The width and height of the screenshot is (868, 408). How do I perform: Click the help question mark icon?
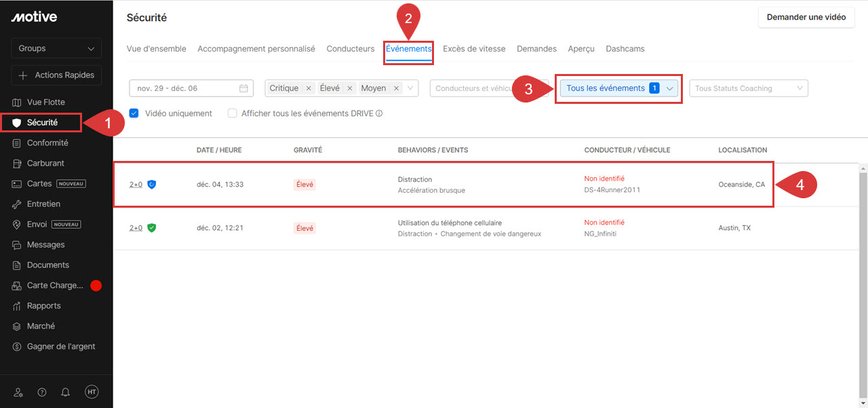click(x=42, y=392)
